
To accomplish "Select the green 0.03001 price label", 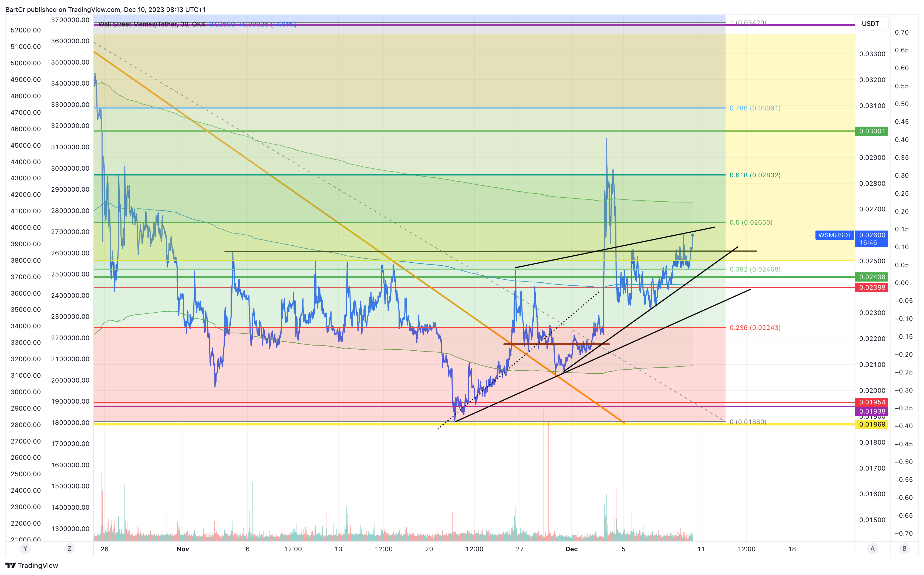I will 872,131.
